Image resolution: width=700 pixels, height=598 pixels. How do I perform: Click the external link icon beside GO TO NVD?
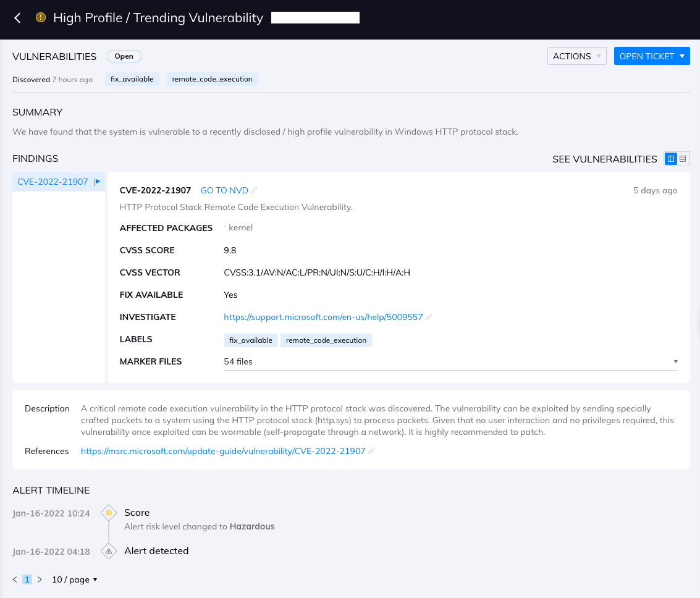pos(253,190)
